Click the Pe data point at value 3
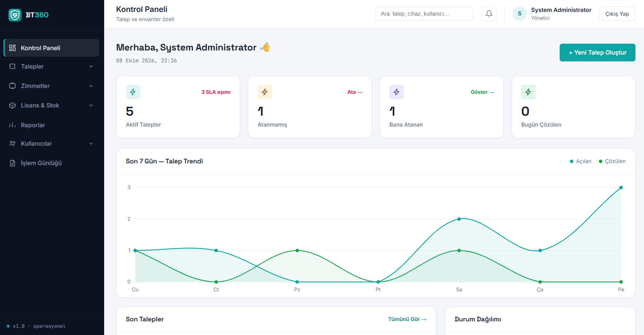The image size is (644, 335). point(621,188)
